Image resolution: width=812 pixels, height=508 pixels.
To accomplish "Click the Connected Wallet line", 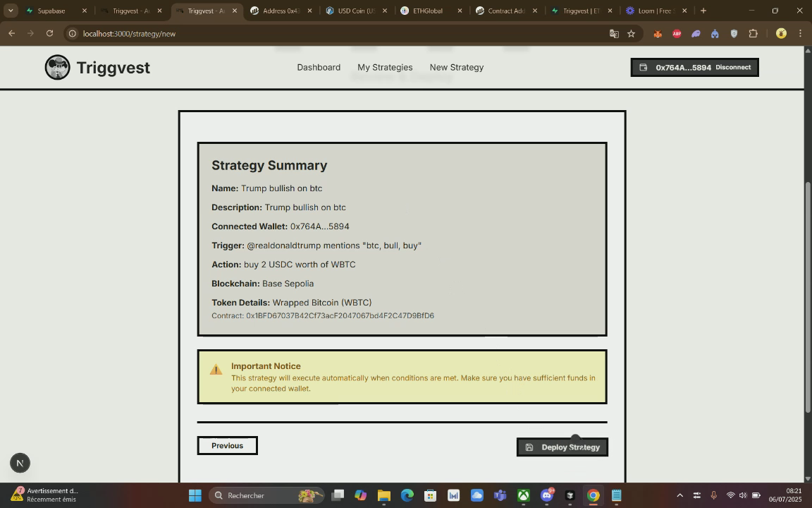I will [280, 226].
